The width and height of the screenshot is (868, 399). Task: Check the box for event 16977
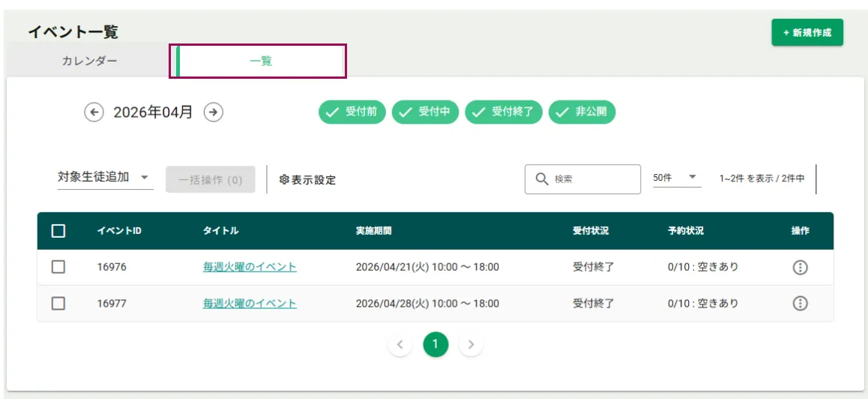pos(58,303)
